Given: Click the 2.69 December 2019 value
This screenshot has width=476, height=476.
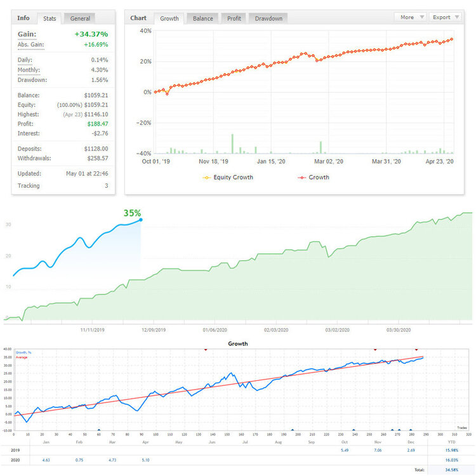Looking at the screenshot, I should coord(411,450).
